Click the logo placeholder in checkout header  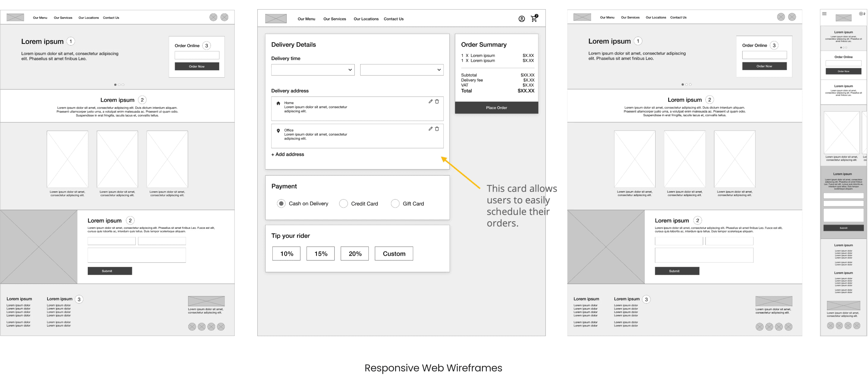click(x=276, y=19)
